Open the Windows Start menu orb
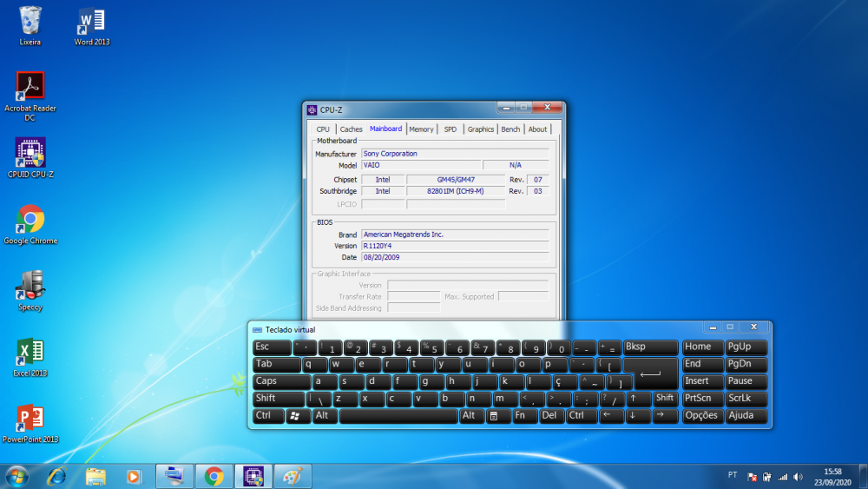The height and width of the screenshot is (489, 868). click(x=16, y=476)
